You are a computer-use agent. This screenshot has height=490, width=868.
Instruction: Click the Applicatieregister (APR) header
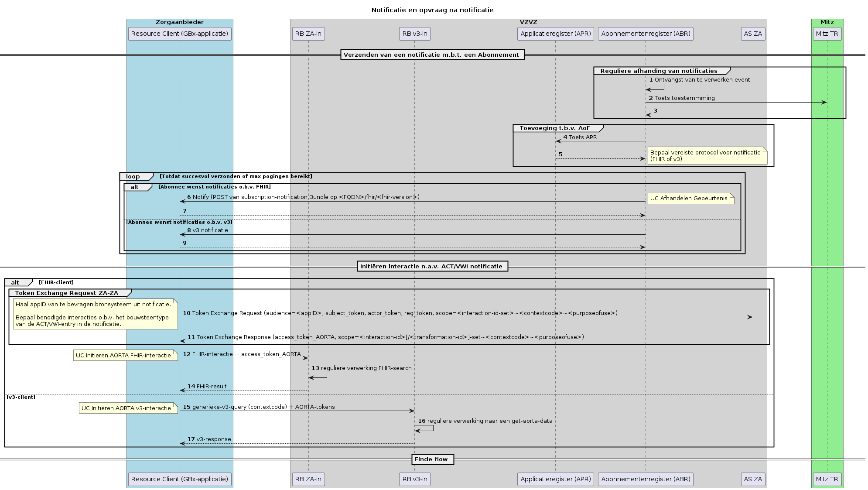(x=555, y=34)
